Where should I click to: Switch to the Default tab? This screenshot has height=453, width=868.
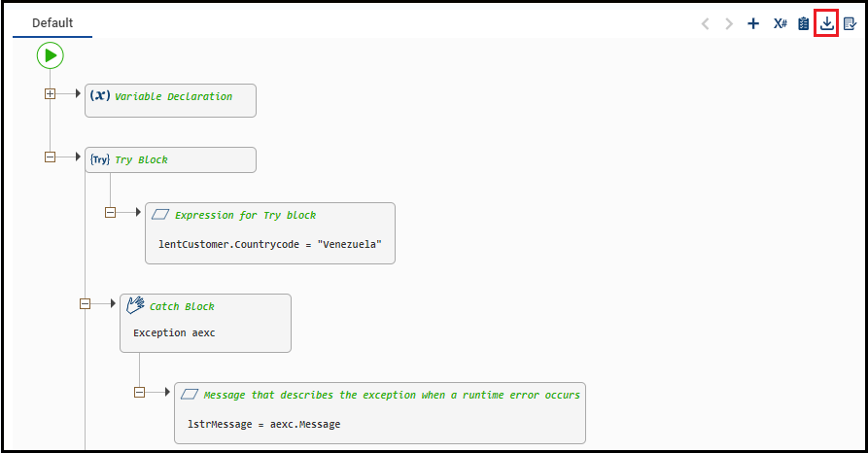click(x=52, y=23)
